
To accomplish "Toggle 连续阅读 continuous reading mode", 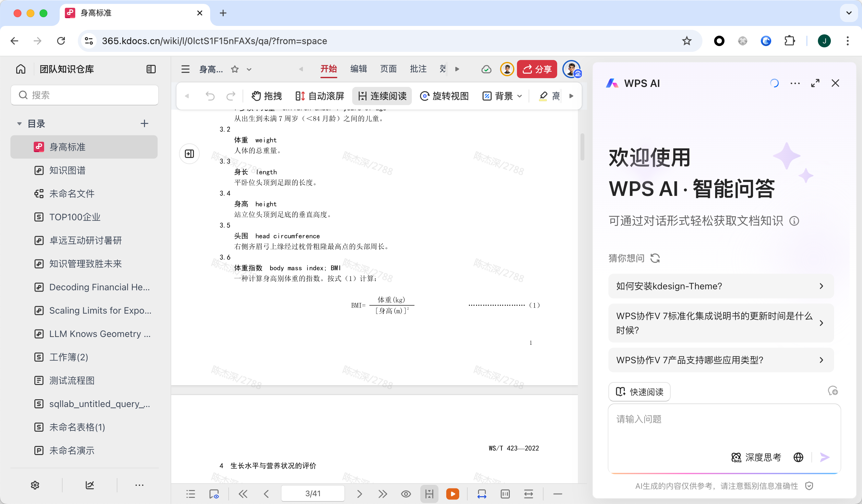I will [x=382, y=96].
